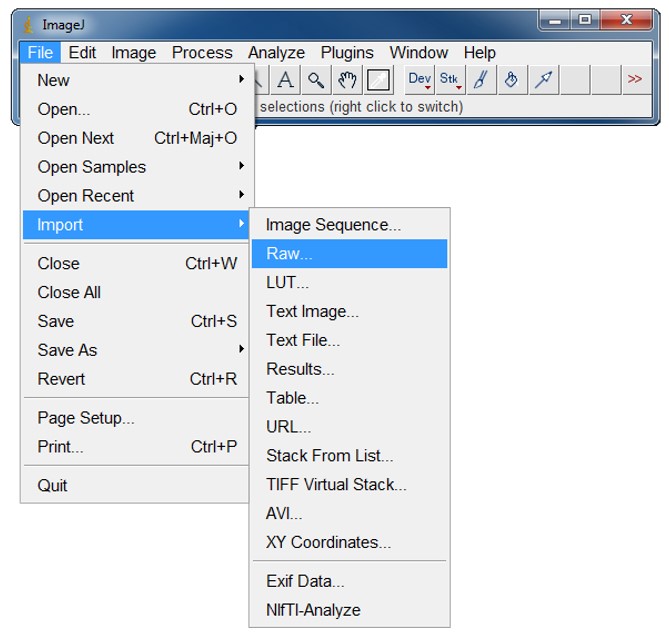Open the Plugins menu

347,53
